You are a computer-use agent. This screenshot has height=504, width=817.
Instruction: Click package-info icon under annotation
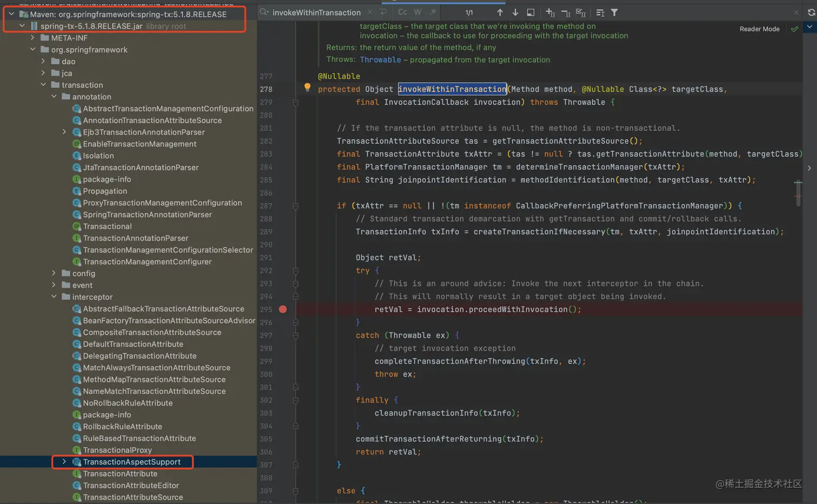[77, 179]
